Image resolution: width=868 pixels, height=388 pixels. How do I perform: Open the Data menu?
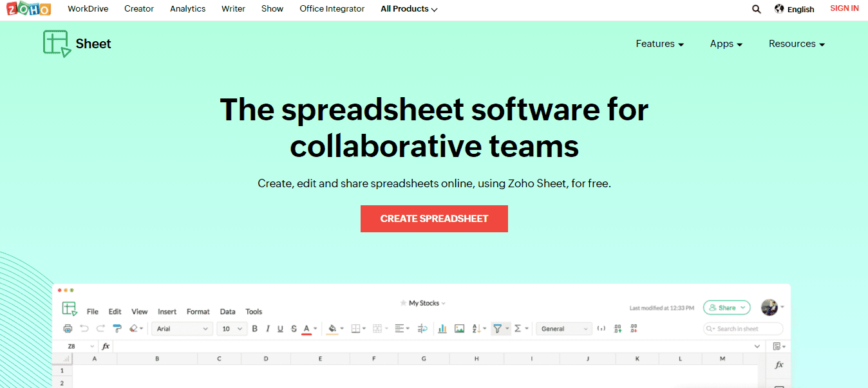[227, 311]
